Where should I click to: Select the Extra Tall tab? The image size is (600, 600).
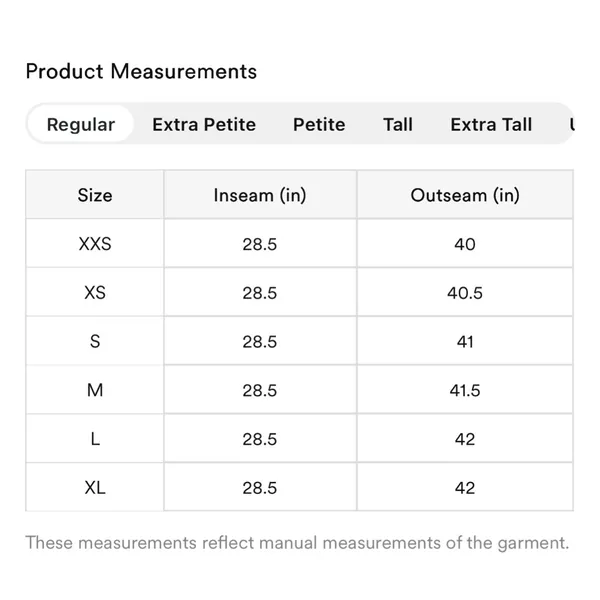pos(491,124)
